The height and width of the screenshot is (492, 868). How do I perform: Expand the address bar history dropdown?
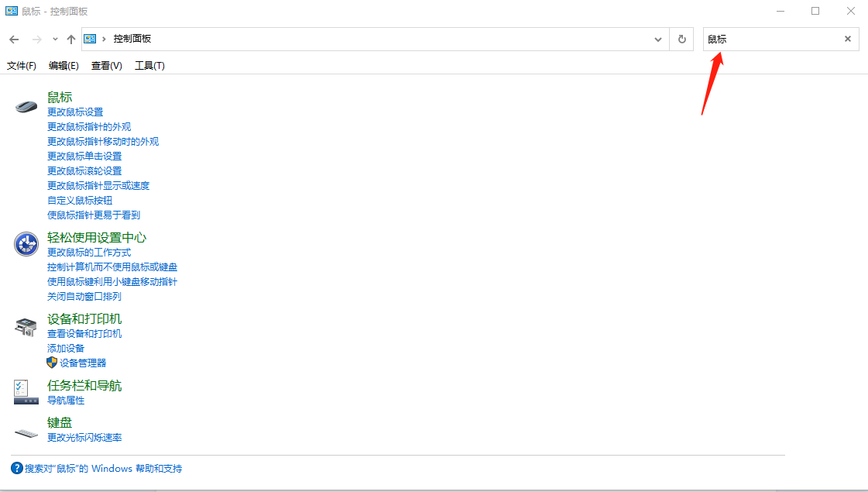tap(657, 40)
